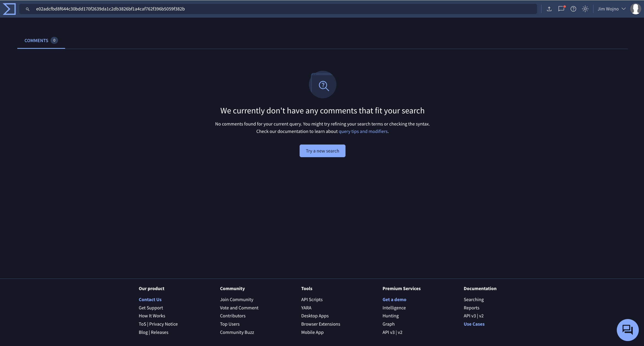Click the profile avatar picture
The image size is (644, 346).
[x=636, y=9]
